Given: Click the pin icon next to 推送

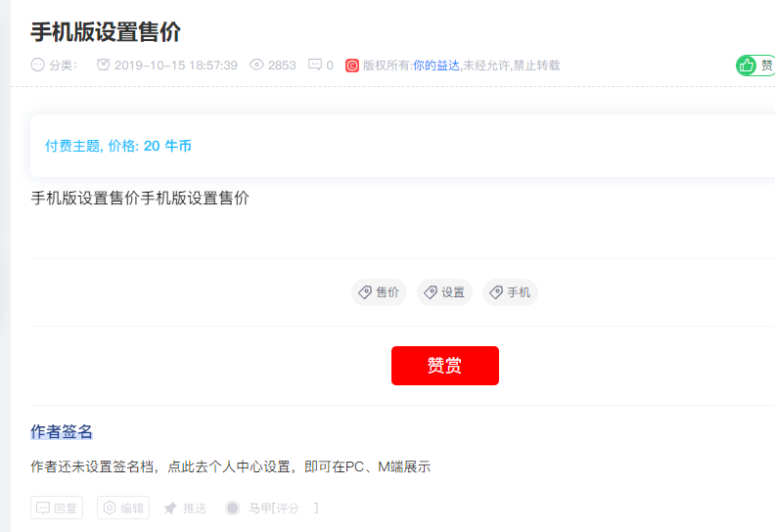Looking at the screenshot, I should [x=170, y=509].
